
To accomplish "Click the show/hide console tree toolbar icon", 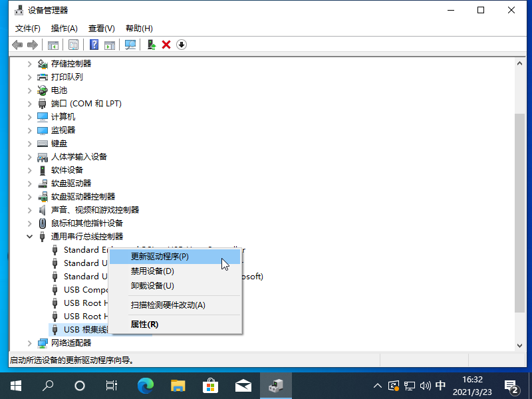I will (x=53, y=45).
